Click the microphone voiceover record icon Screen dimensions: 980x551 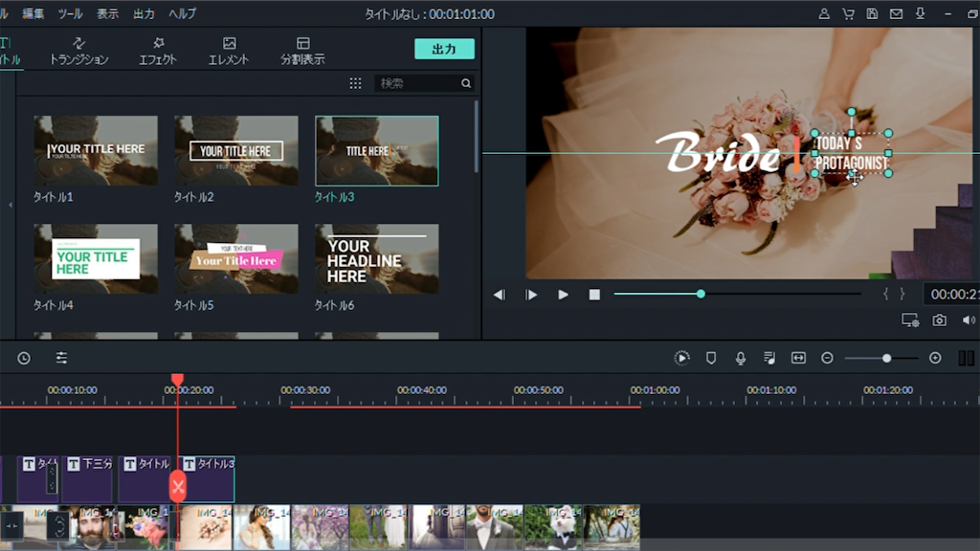(740, 358)
